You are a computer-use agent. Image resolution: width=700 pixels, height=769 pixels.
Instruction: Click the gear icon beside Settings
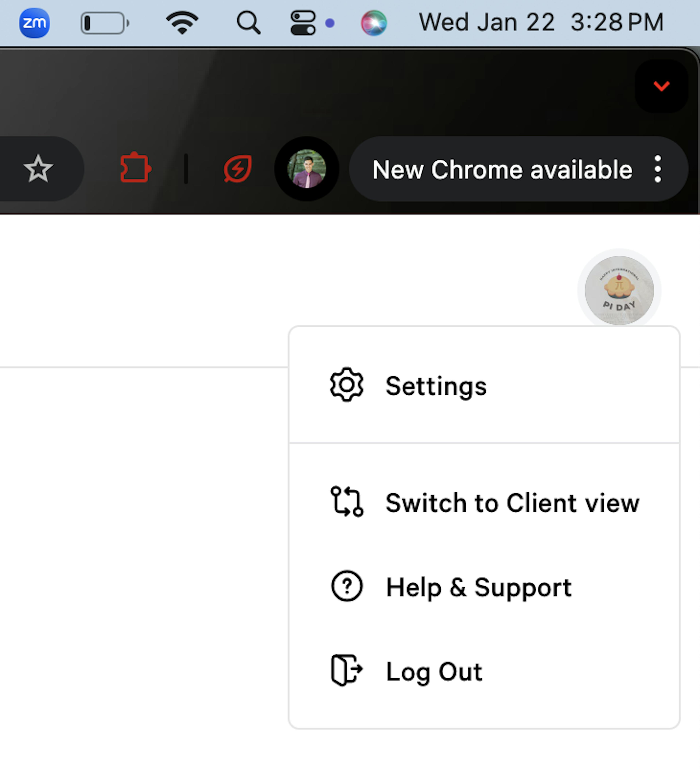click(346, 385)
